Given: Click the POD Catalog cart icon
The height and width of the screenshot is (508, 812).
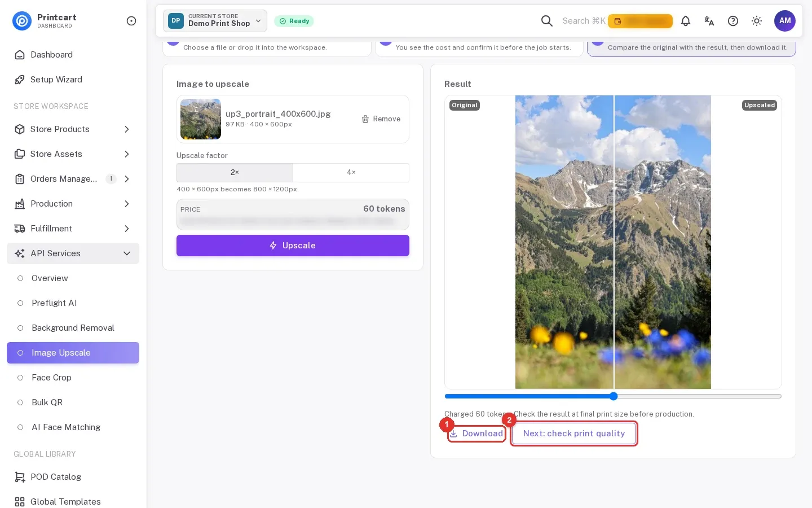Looking at the screenshot, I should pos(20,477).
